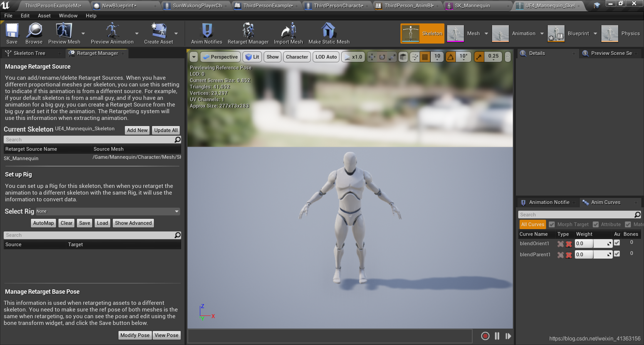Open the Select Rig dropdown
Viewport: 644px width, 345px height.
108,211
